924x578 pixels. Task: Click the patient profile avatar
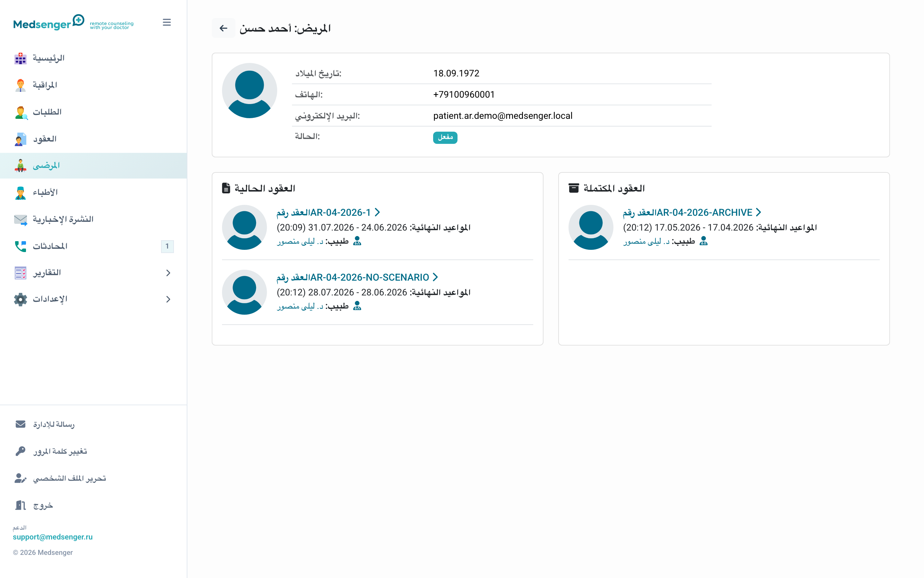coord(249,91)
